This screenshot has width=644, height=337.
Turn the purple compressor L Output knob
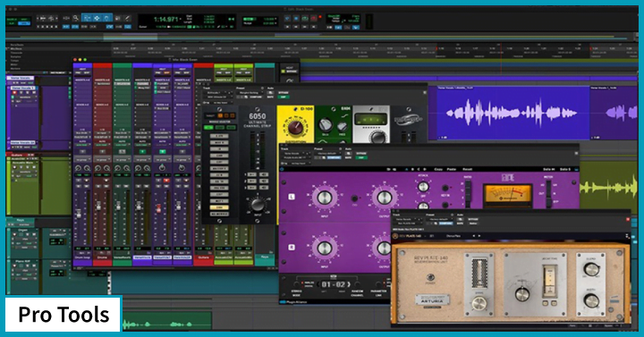[385, 198]
